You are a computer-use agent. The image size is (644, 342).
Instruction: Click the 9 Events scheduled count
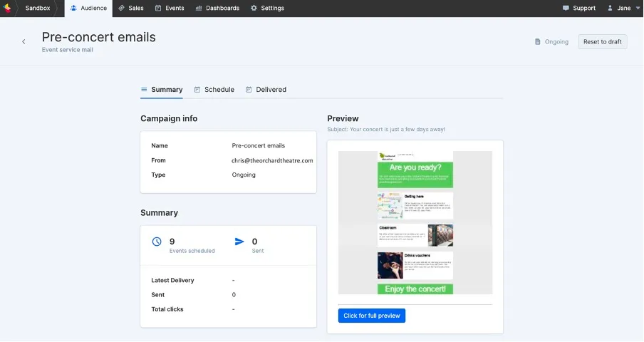(x=172, y=242)
